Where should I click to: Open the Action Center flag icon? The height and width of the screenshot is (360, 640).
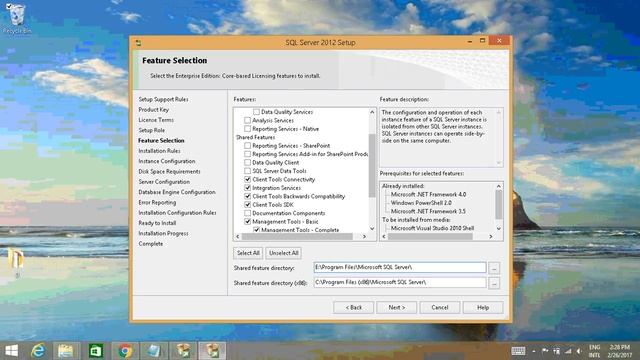[545, 351]
